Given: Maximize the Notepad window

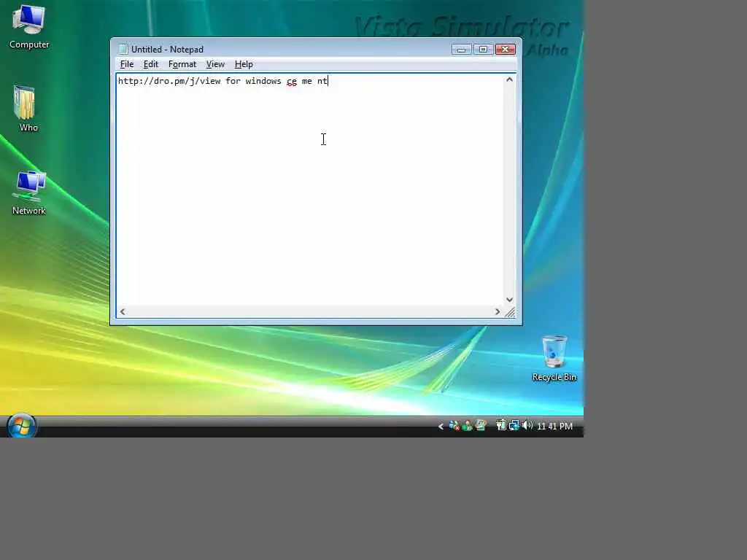Looking at the screenshot, I should [483, 50].
